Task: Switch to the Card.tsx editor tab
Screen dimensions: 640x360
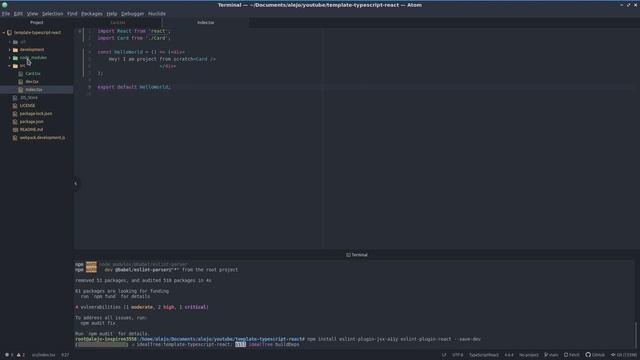Action: (x=118, y=22)
